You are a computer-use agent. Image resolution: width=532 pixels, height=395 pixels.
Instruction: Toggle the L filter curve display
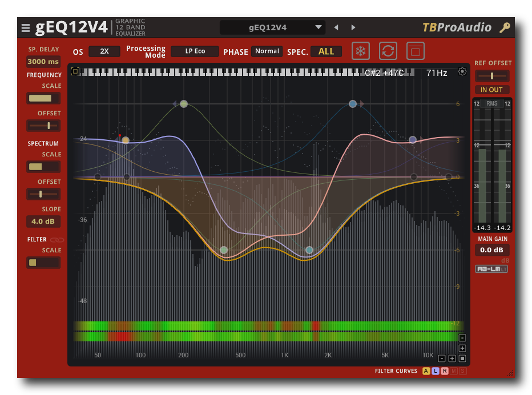point(435,371)
